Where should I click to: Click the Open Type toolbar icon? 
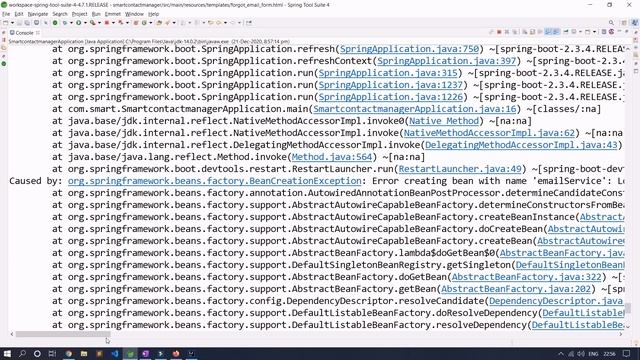[x=159, y=23]
